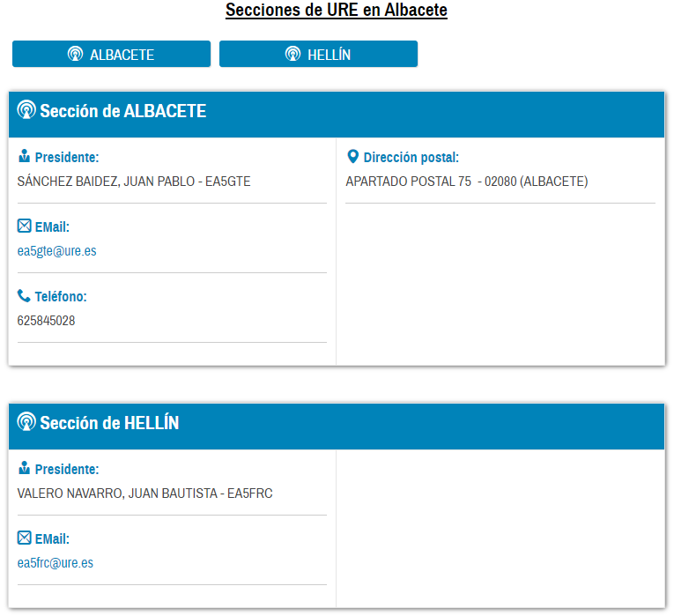Click the antenna icon on ALBACETE button
The height and width of the screenshot is (616, 674).
click(75, 55)
